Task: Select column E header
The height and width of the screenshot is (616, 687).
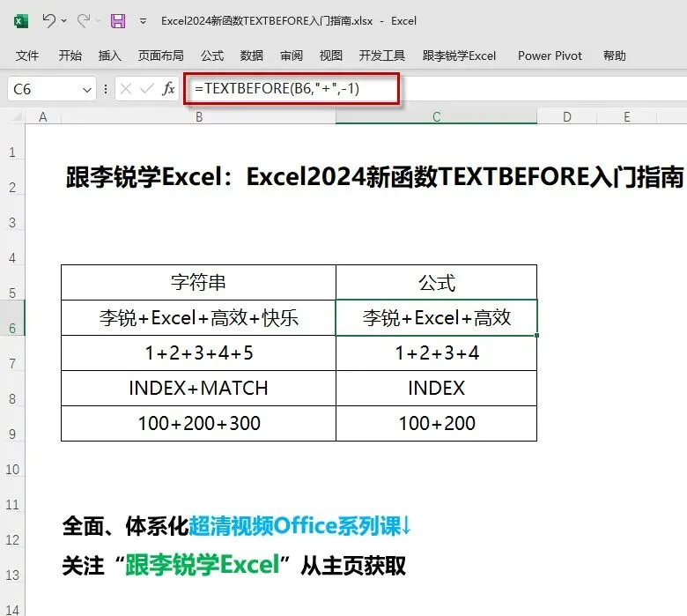Action: [x=627, y=116]
